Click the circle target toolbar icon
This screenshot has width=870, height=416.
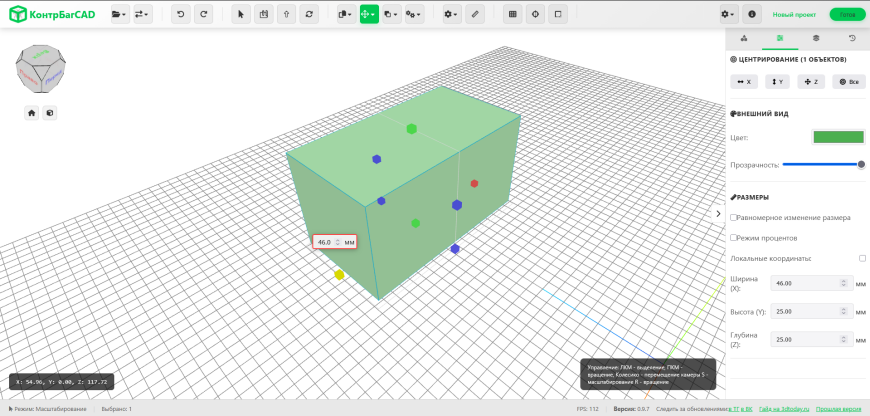[x=535, y=14]
